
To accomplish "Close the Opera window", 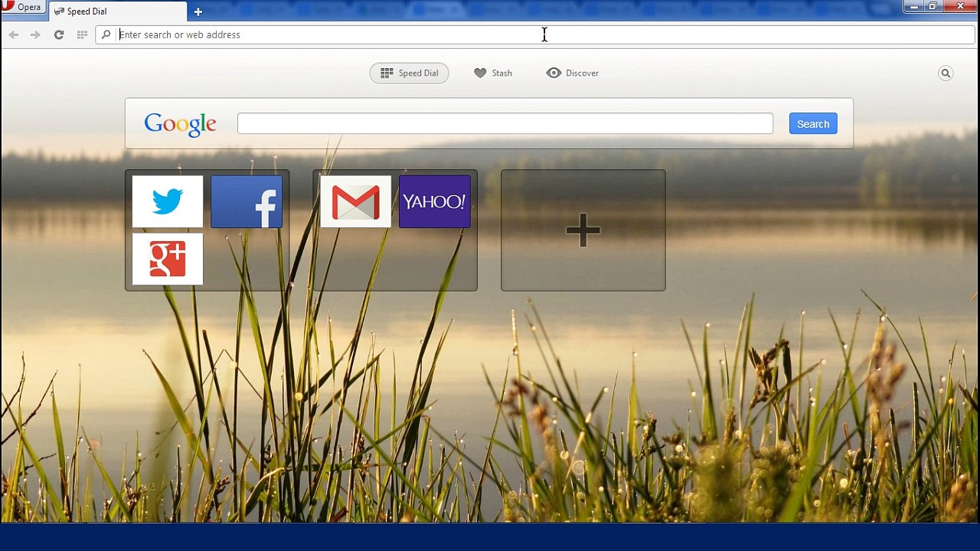I will pyautogui.click(x=961, y=7).
